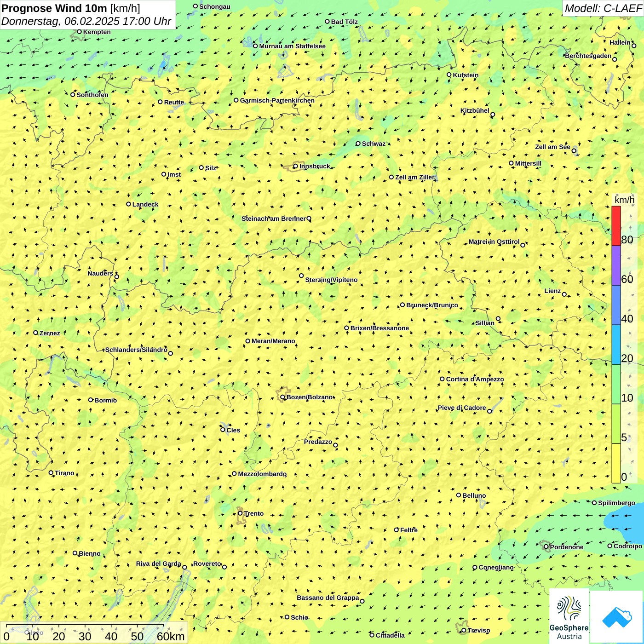Select the 'Sonthofen' label

(92, 95)
